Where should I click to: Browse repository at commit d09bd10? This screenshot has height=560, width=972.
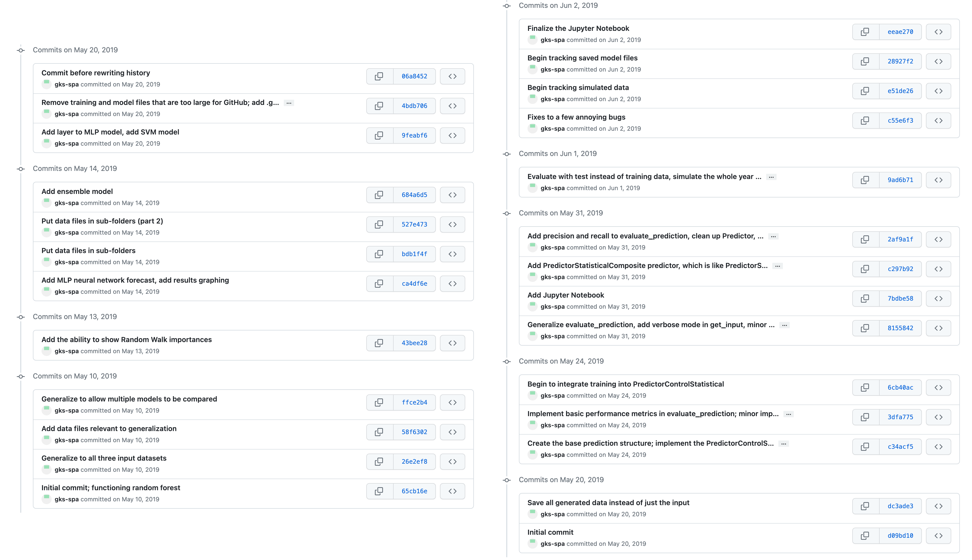939,536
